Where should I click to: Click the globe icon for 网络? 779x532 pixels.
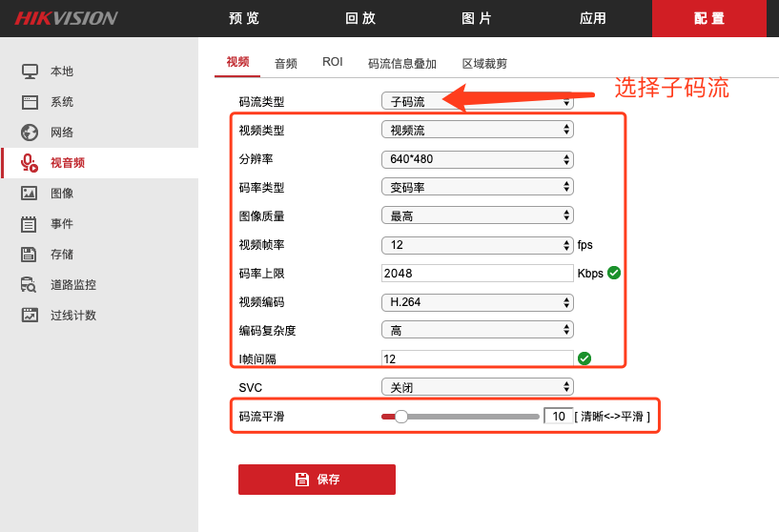[x=30, y=133]
